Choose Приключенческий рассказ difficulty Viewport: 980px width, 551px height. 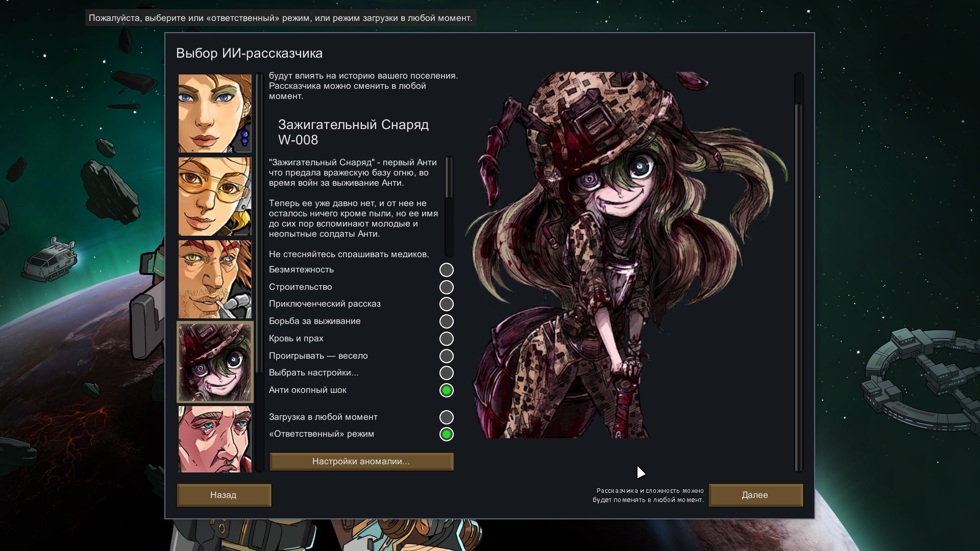coord(446,304)
